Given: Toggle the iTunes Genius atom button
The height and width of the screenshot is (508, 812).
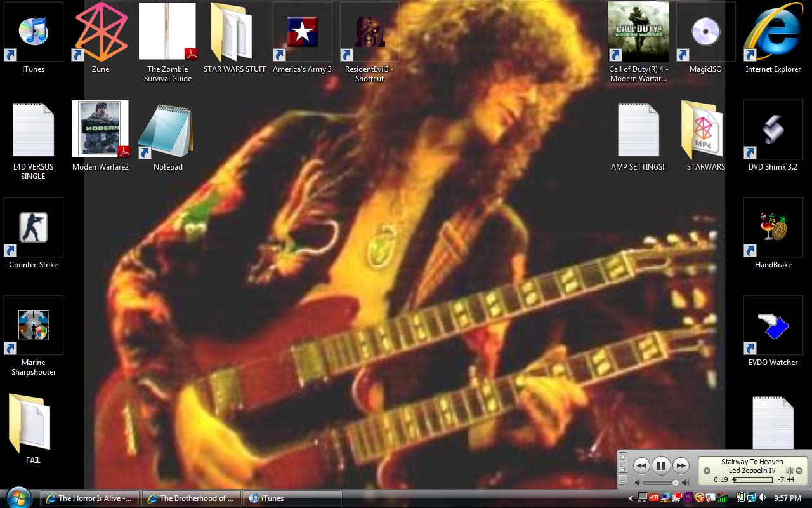Looking at the screenshot, I should (x=790, y=471).
